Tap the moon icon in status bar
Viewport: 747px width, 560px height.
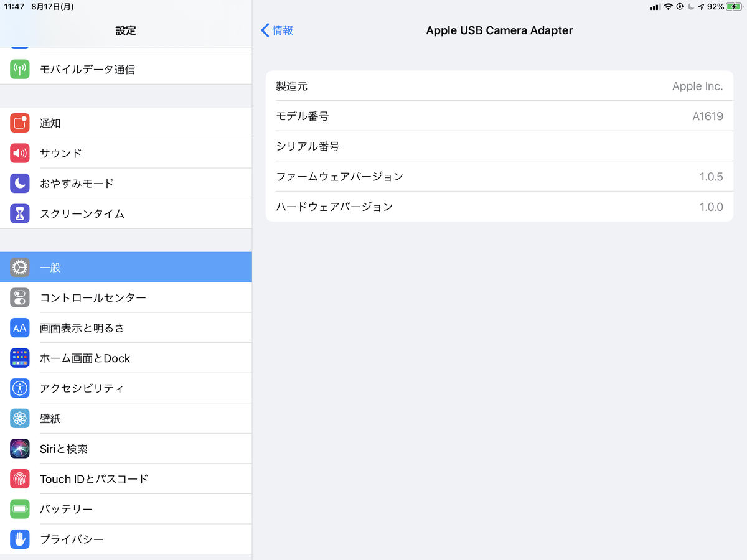[x=690, y=7]
